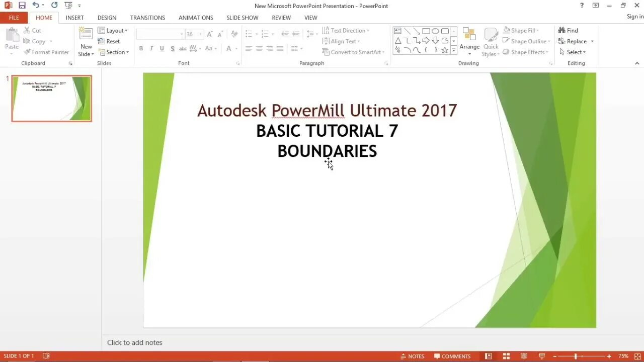The image size is (644, 362).
Task: Select slide 1 thumbnail in panel
Action: click(52, 99)
